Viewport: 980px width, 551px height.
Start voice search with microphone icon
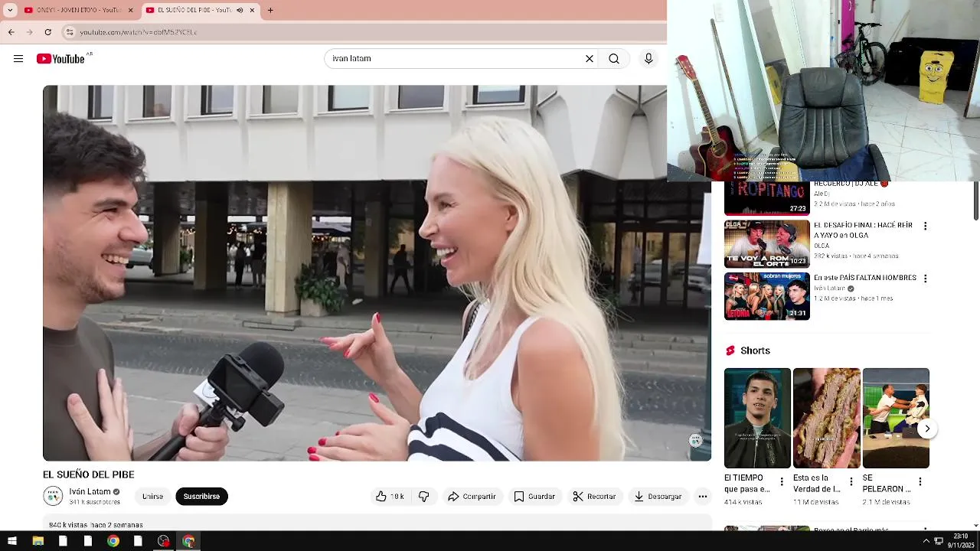pos(648,59)
